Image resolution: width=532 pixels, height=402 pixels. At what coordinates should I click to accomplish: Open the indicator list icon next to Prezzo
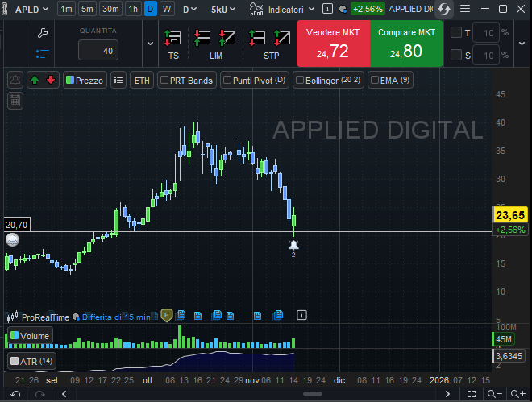[118, 80]
